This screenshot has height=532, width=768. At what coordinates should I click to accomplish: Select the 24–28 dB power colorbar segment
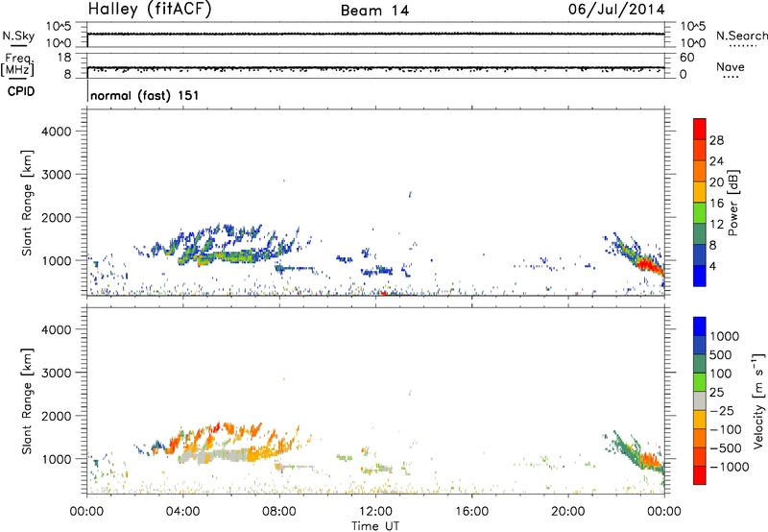(x=700, y=150)
